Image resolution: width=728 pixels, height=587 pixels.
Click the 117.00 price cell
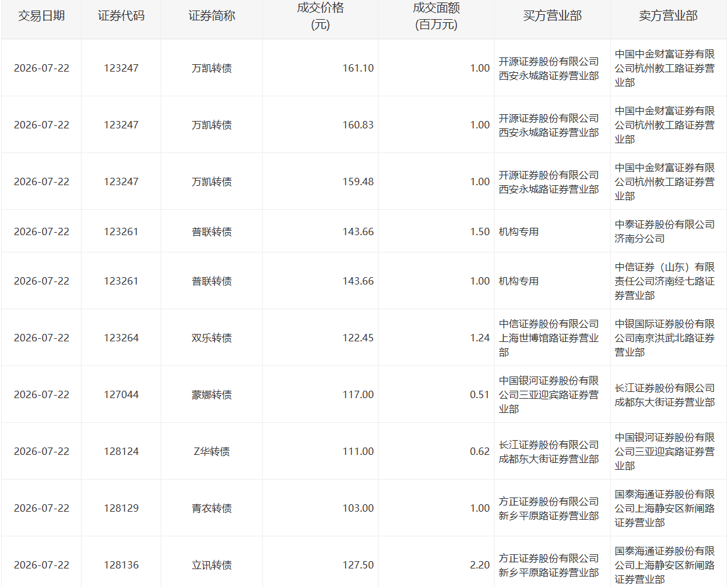point(358,394)
